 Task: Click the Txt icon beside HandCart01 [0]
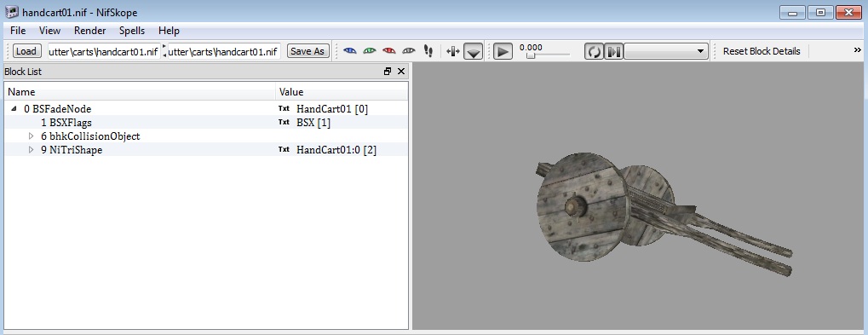[x=284, y=109]
